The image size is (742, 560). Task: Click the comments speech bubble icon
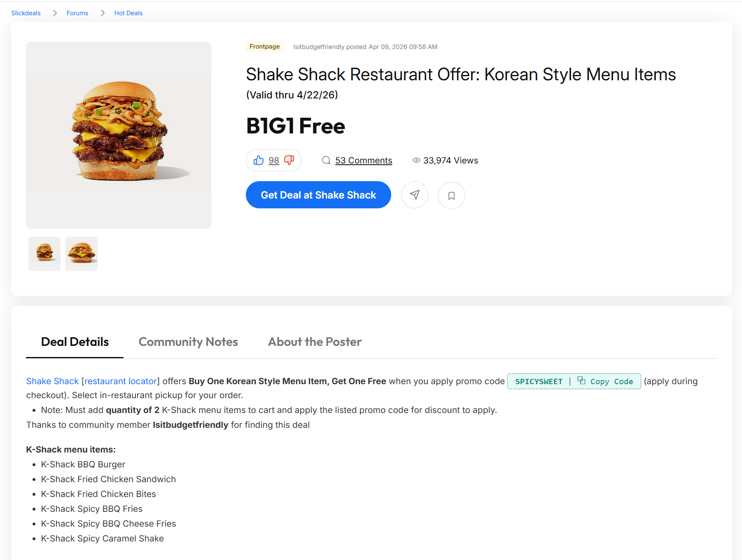tap(326, 160)
